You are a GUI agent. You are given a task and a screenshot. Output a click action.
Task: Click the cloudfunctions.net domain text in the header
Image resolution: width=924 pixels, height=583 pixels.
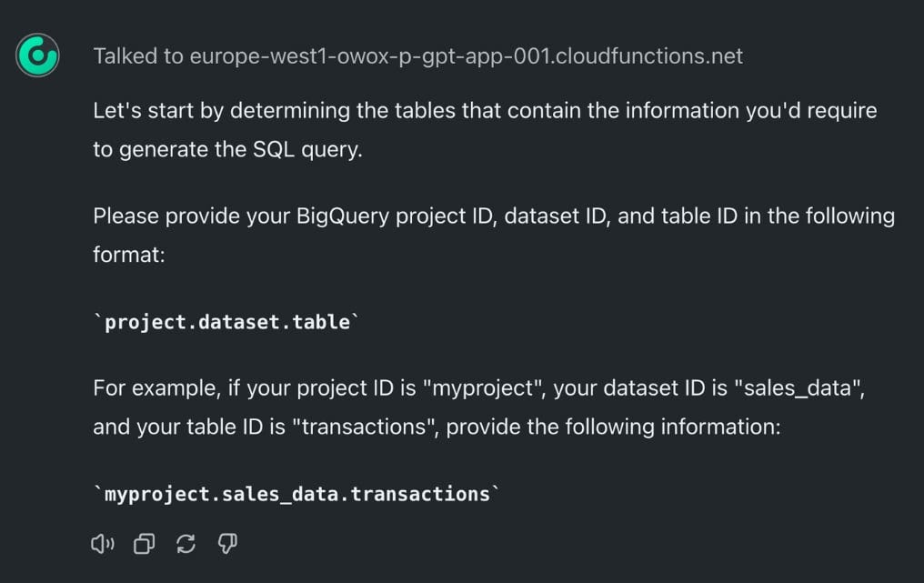click(648, 56)
